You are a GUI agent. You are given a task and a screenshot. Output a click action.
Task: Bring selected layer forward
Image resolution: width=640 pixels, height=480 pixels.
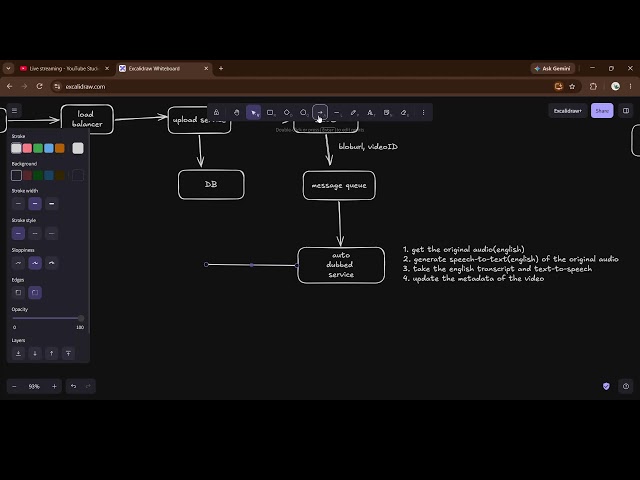pyautogui.click(x=51, y=353)
